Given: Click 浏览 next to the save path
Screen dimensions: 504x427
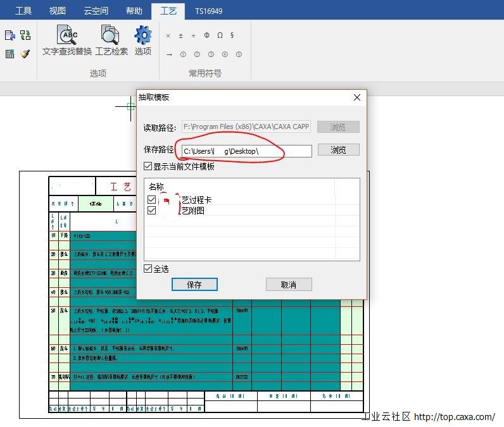Looking at the screenshot, I should (338, 150).
